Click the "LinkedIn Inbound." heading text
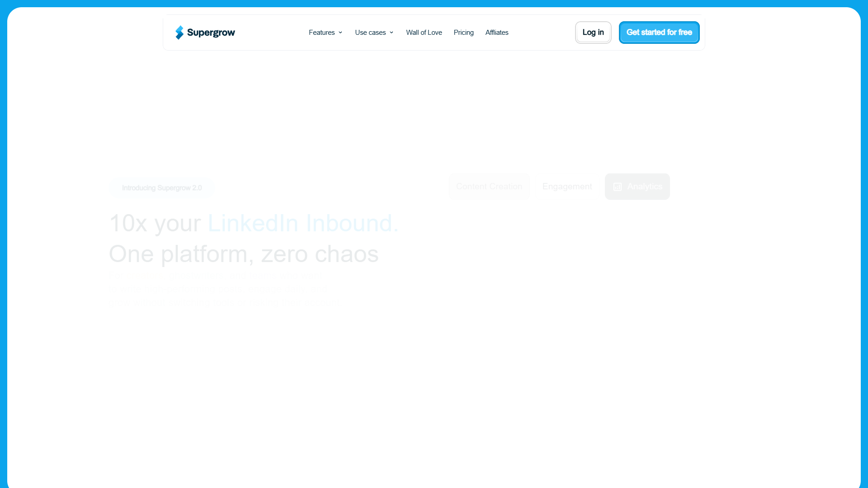This screenshot has height=488, width=868. 303,223
